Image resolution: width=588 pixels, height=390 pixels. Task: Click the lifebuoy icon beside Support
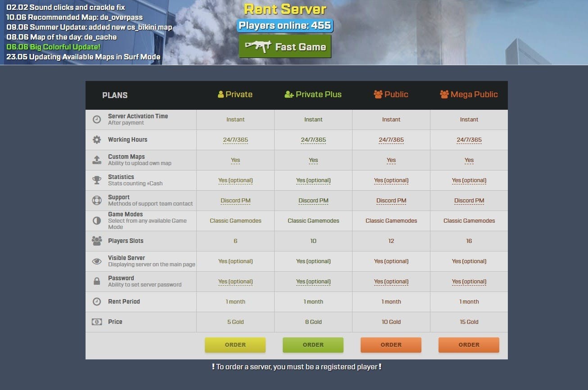pyautogui.click(x=97, y=201)
